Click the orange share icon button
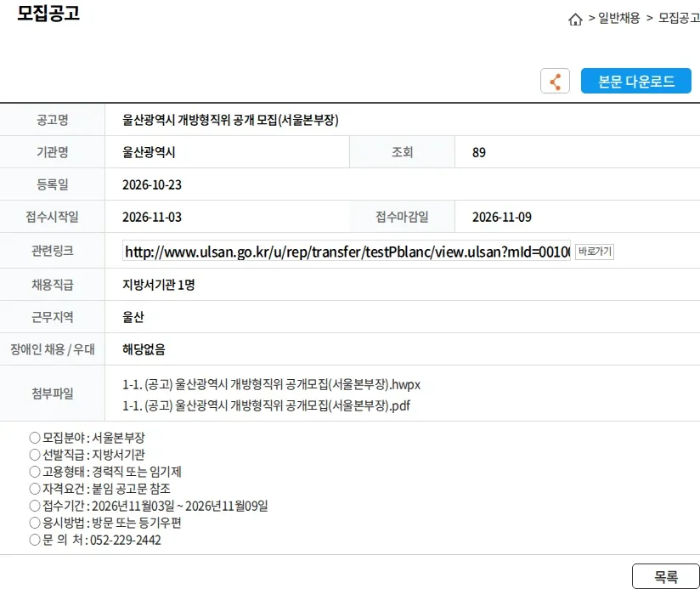The width and height of the screenshot is (700, 589). (x=555, y=81)
